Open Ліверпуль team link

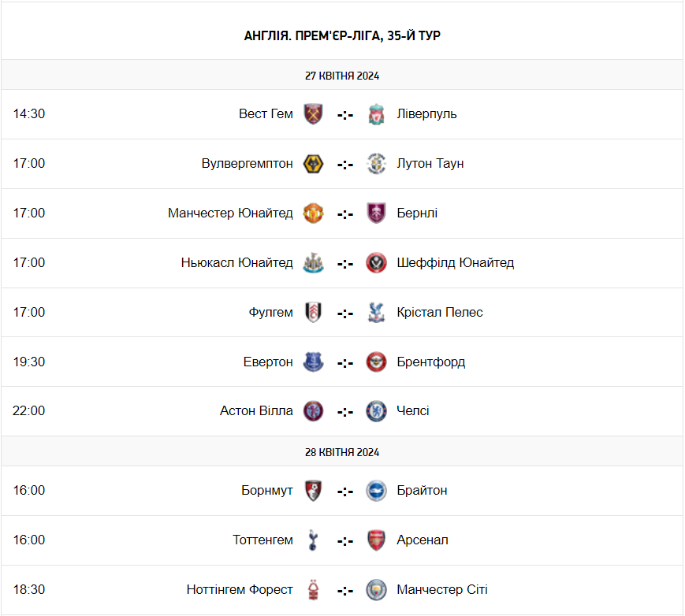click(426, 114)
